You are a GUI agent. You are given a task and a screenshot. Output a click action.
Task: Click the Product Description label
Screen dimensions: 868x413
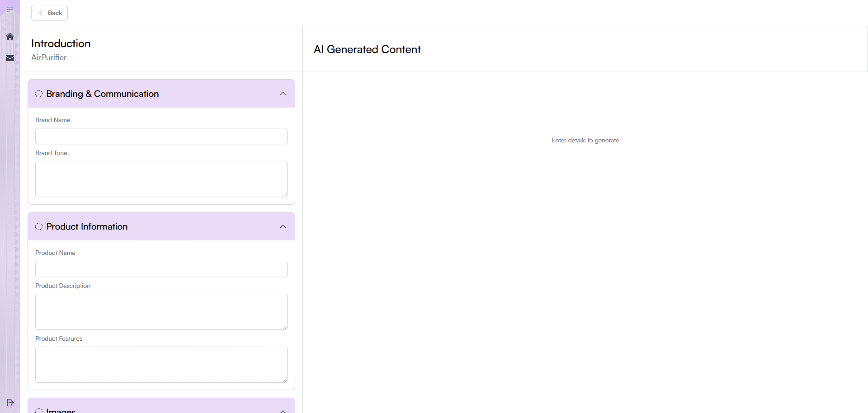(x=63, y=286)
